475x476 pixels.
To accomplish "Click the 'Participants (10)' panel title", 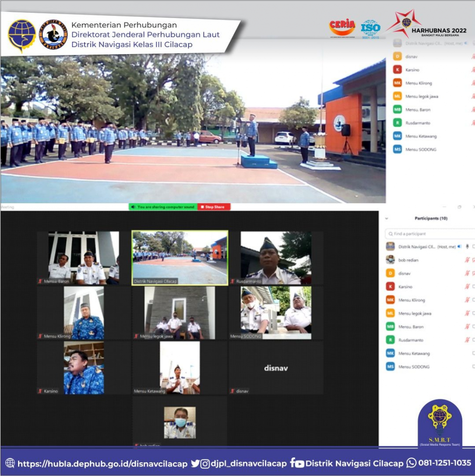I will pos(431,218).
